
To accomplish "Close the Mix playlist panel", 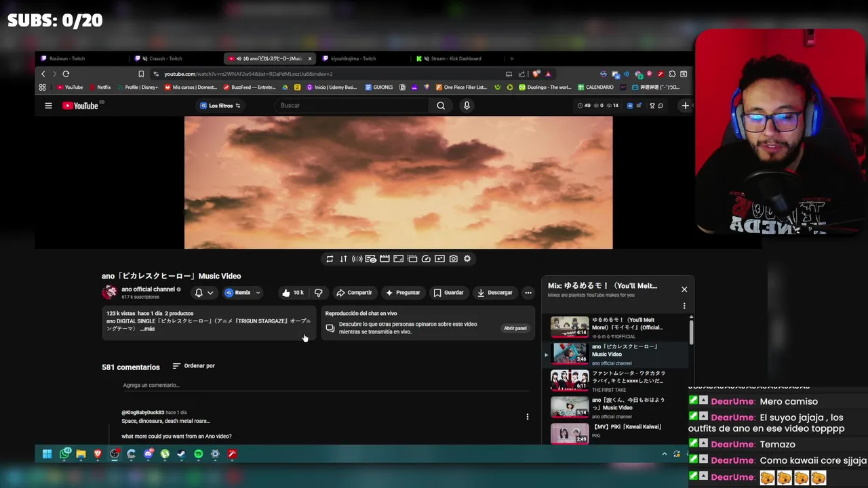I will click(684, 289).
